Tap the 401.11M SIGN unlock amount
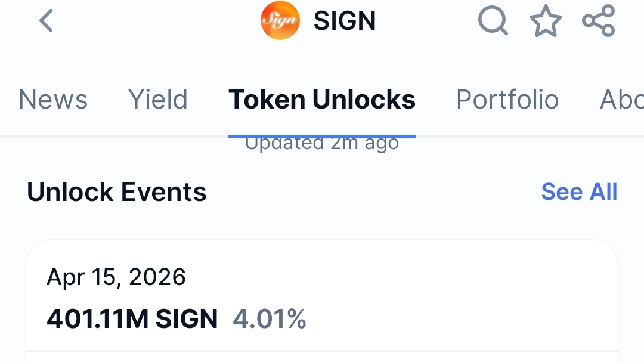This screenshot has width=644, height=362. point(132,319)
